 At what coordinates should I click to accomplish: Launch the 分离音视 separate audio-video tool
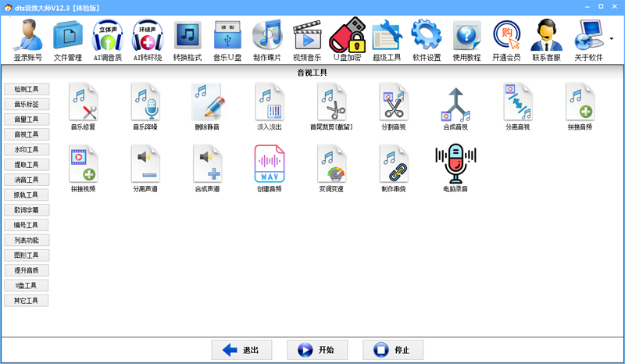pyautogui.click(x=518, y=106)
